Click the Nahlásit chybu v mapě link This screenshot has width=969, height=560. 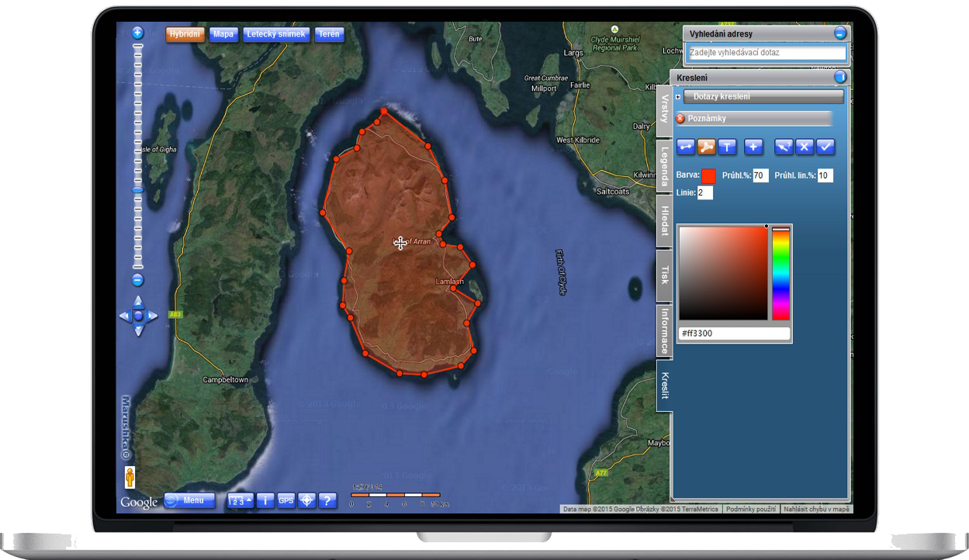(816, 510)
